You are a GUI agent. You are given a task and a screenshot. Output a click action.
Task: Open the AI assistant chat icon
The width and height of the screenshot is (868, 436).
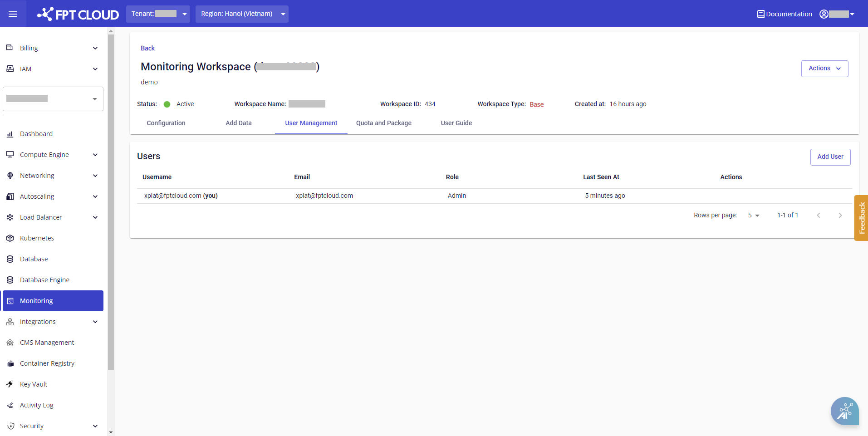pyautogui.click(x=844, y=411)
